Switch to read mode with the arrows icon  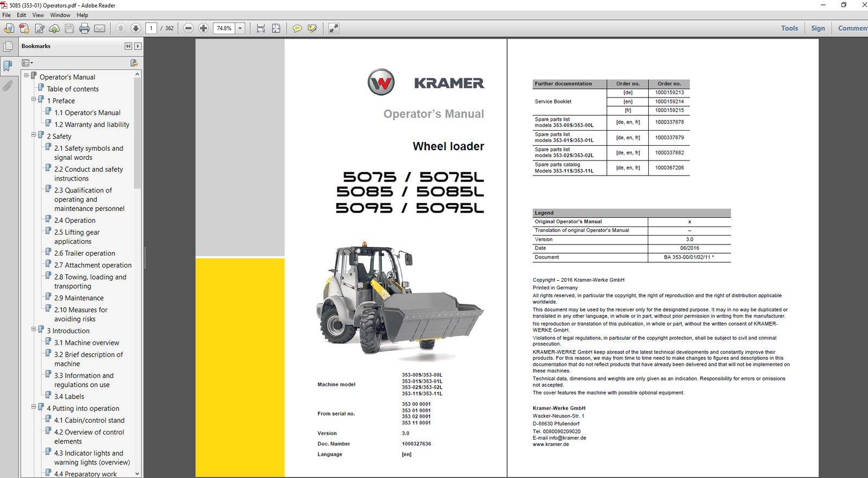coord(334,28)
